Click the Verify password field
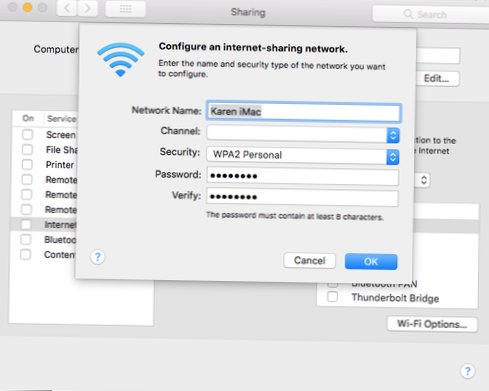489x391 pixels. (303, 197)
